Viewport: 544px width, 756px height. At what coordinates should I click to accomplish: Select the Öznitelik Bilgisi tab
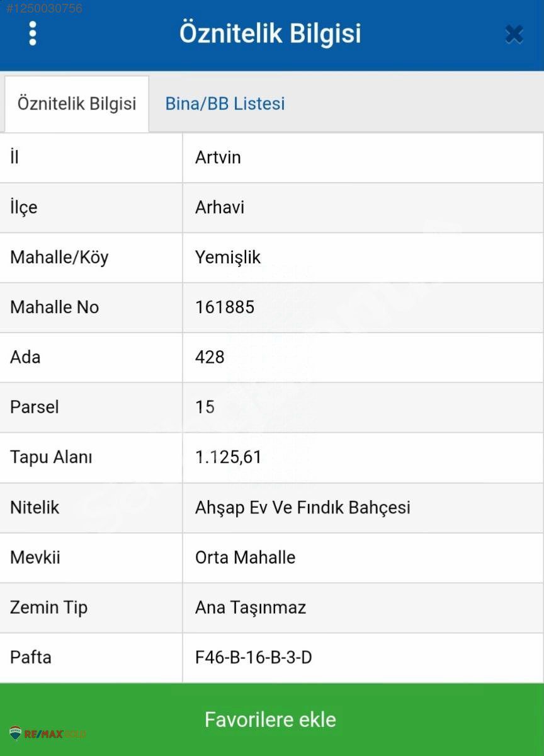coord(77,103)
